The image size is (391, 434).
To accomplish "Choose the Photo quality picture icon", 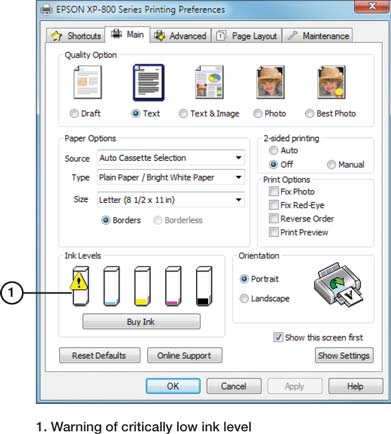I will pyautogui.click(x=270, y=82).
